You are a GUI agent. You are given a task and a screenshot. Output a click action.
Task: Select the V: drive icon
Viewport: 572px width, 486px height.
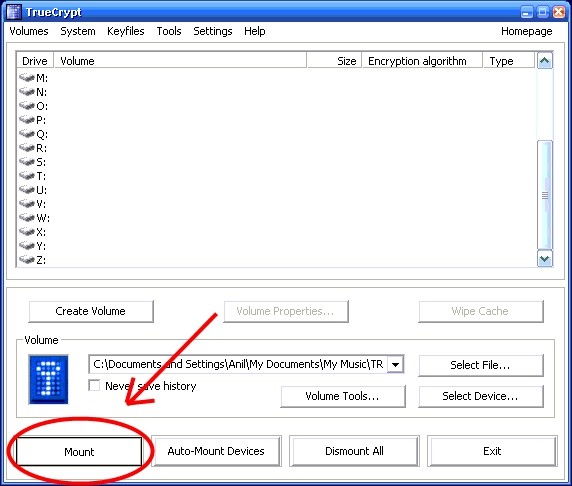click(x=27, y=204)
